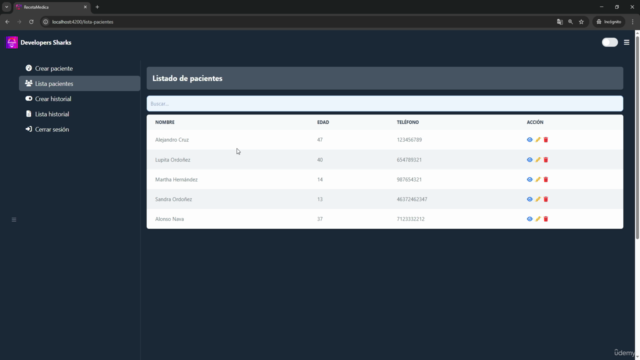View details of Lupita Ordoñez
Viewport: 640px width, 360px height.
529,160
